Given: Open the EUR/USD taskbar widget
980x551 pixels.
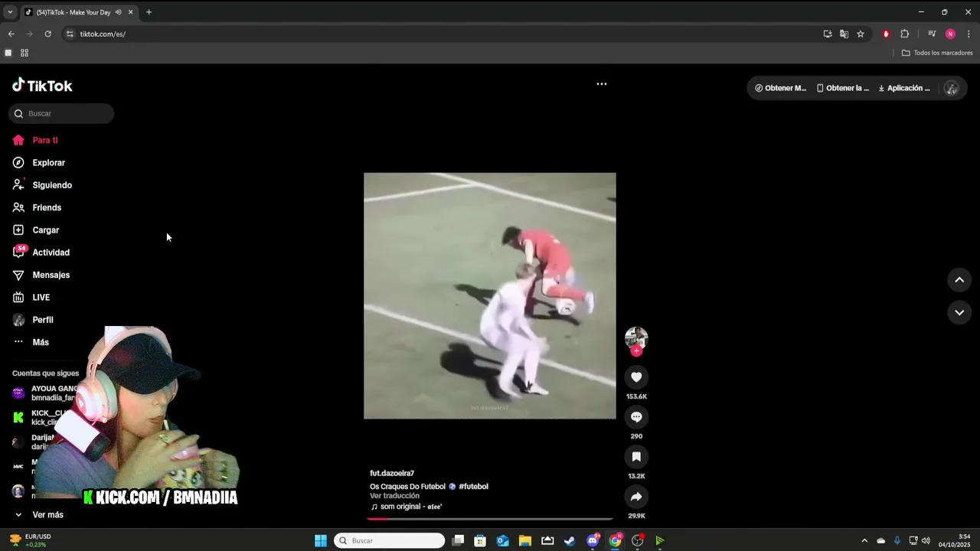Looking at the screenshot, I should pyautogui.click(x=31, y=540).
